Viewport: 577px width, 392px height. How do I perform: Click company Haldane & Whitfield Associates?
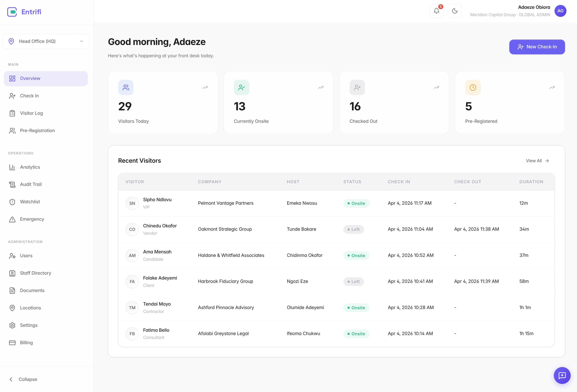tap(231, 255)
